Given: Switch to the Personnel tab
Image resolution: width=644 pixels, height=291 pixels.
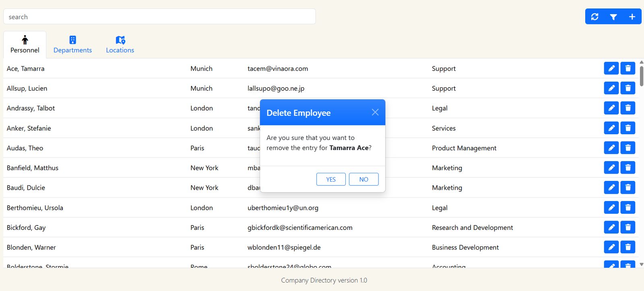Looking at the screenshot, I should tap(25, 45).
